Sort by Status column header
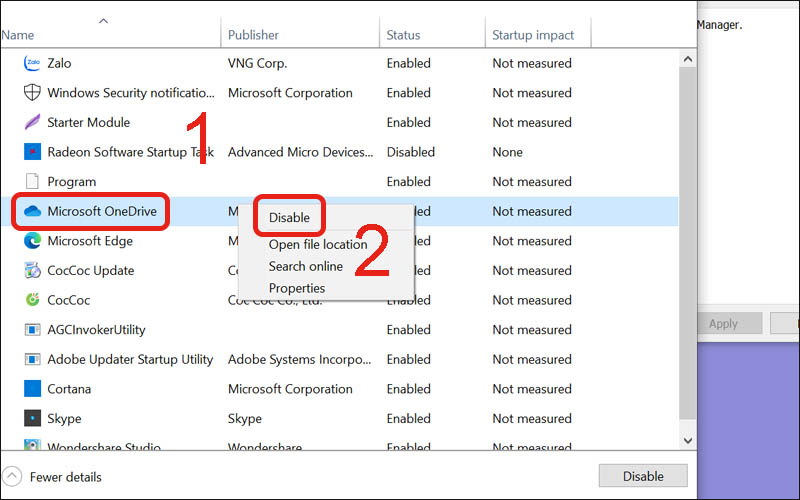 pos(404,35)
